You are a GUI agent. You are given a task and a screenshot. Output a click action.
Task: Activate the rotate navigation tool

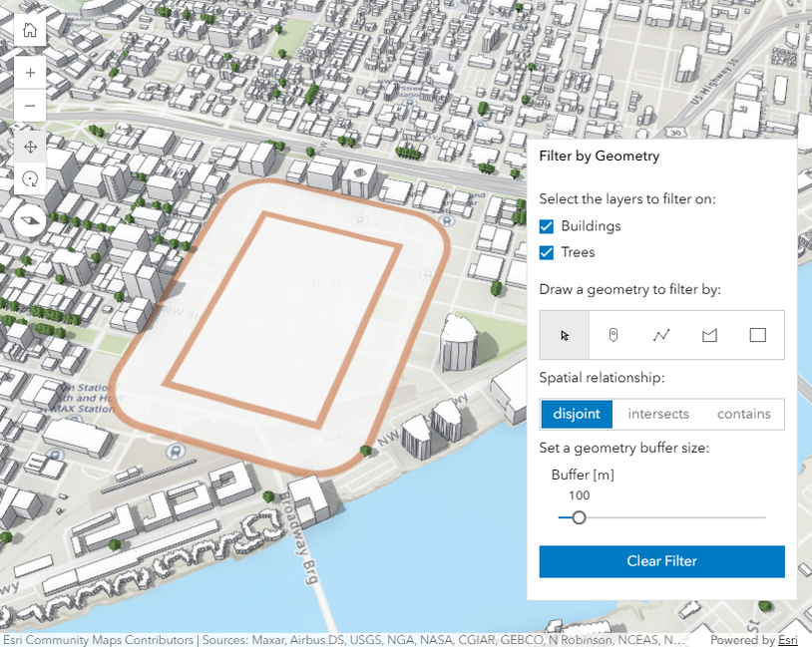click(x=30, y=179)
